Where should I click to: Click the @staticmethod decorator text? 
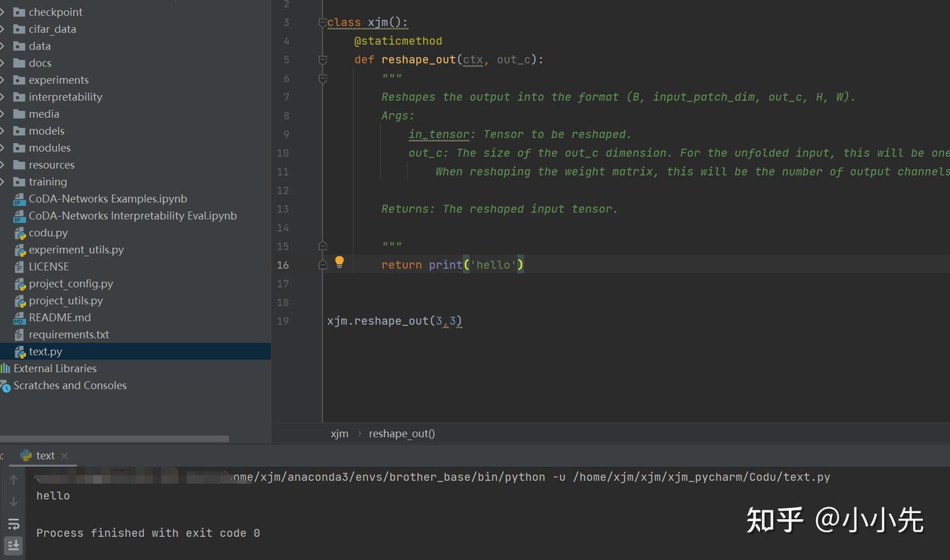click(x=398, y=41)
